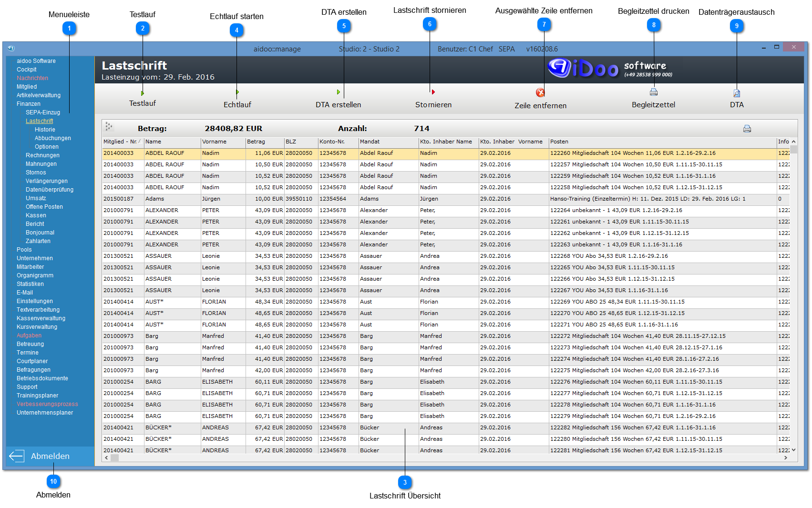Open Offene Posten in the sidebar
The height and width of the screenshot is (508, 812).
coord(44,207)
